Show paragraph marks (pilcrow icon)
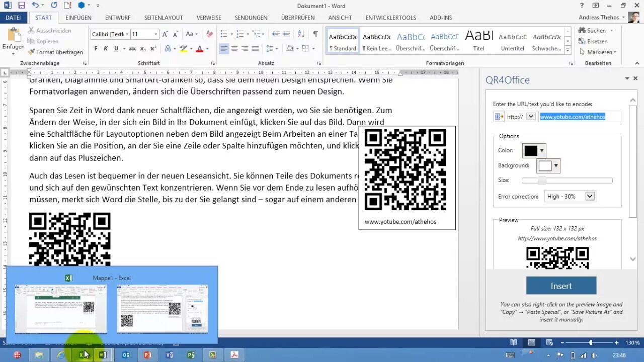644x362 pixels. [x=315, y=34]
